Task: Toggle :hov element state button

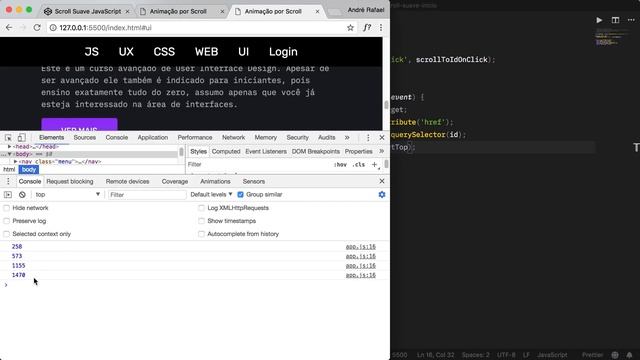Action: (340, 164)
